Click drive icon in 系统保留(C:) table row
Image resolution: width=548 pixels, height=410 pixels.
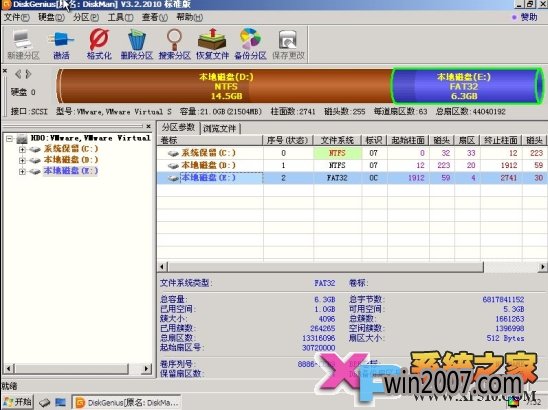point(173,153)
